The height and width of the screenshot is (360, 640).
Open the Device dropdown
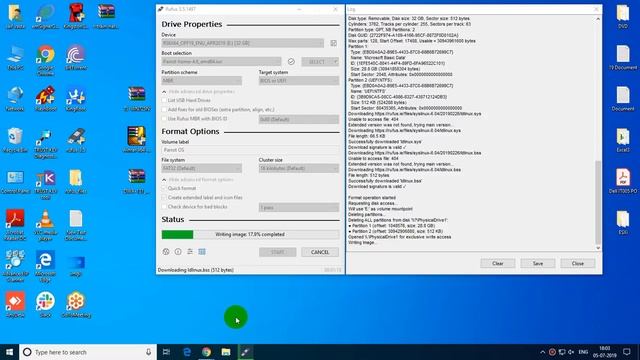coord(242,43)
